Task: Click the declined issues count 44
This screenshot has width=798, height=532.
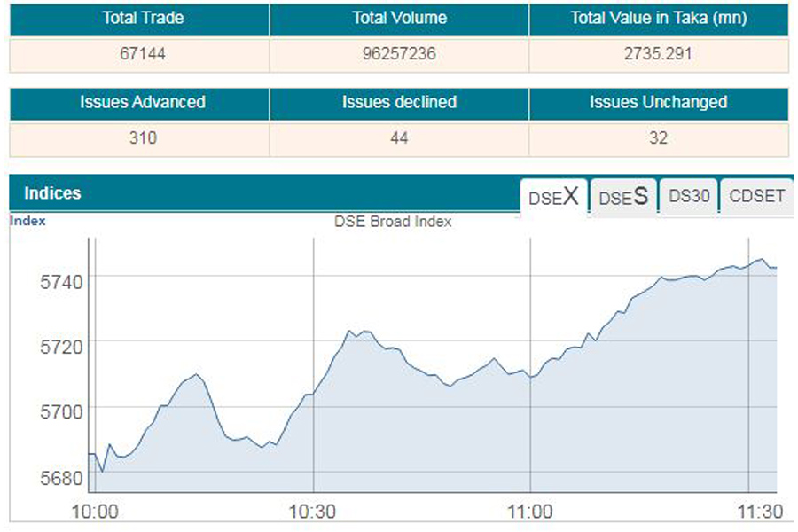Action: (x=399, y=137)
